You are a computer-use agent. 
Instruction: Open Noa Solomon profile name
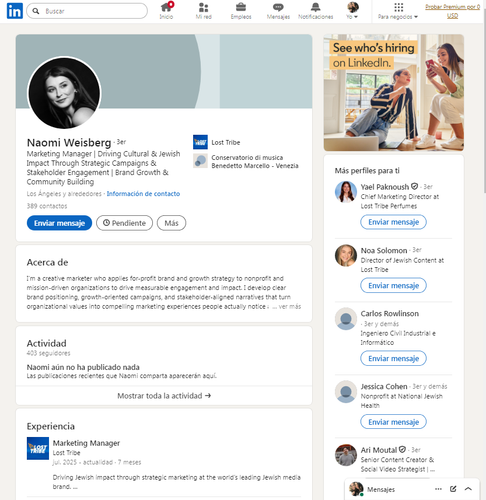tap(384, 250)
